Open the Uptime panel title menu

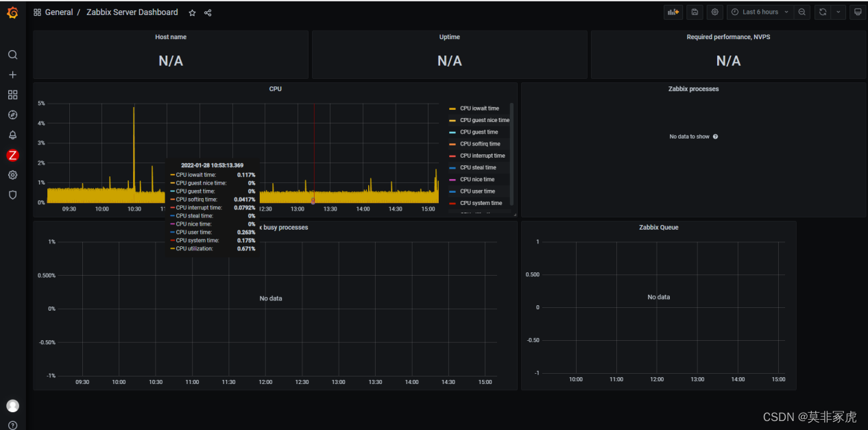click(x=450, y=37)
